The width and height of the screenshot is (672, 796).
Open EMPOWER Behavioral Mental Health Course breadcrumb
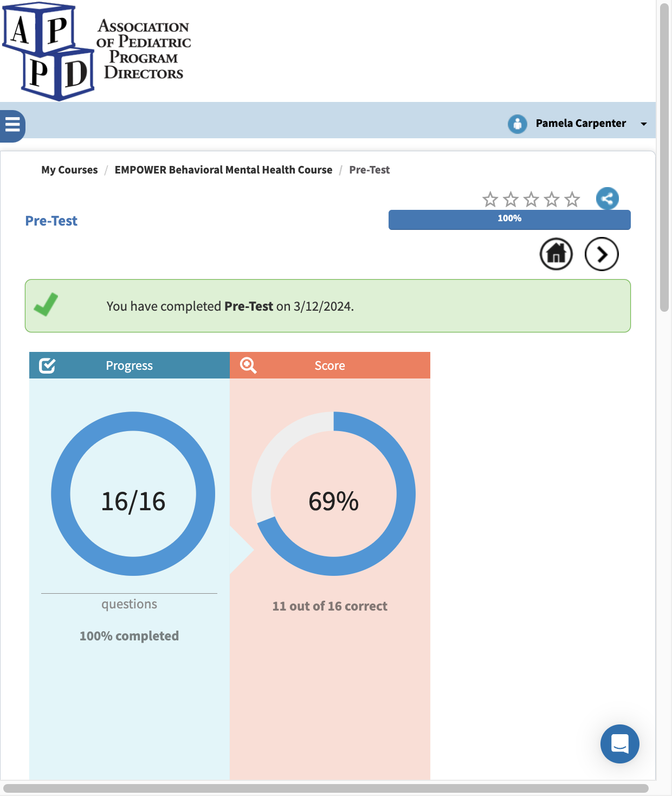[x=223, y=170]
